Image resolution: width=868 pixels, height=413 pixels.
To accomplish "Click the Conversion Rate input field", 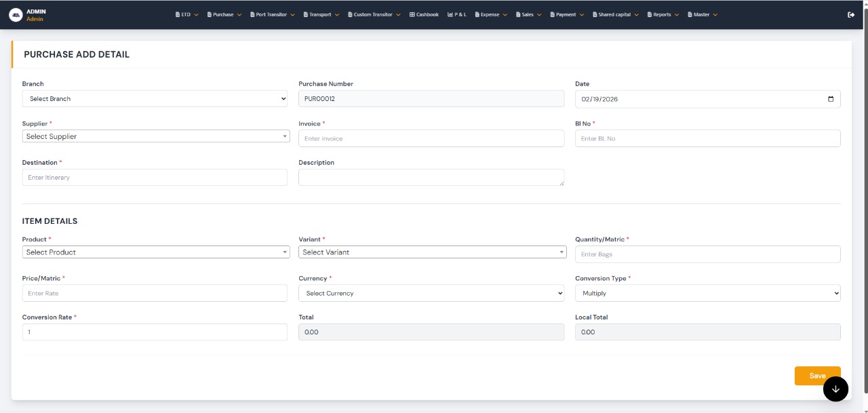I will click(x=155, y=332).
